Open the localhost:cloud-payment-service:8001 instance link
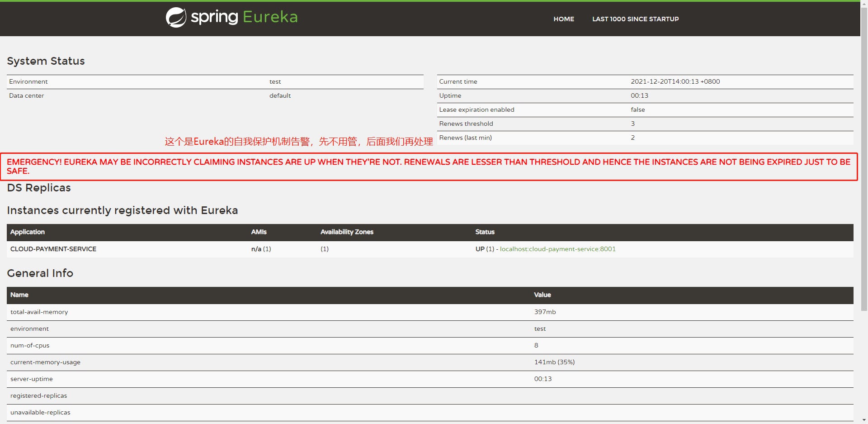Image resolution: width=868 pixels, height=424 pixels. click(557, 249)
